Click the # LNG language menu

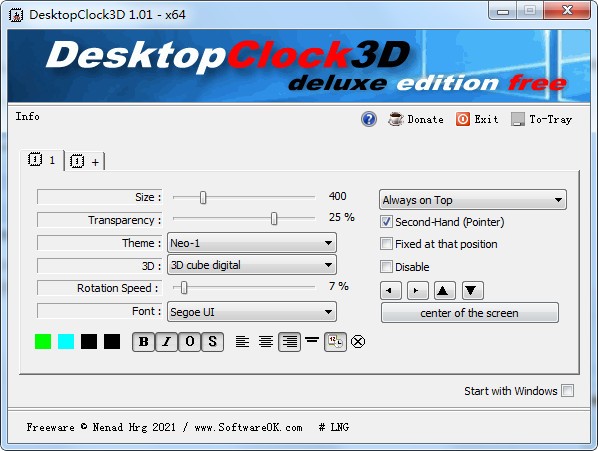[334, 427]
